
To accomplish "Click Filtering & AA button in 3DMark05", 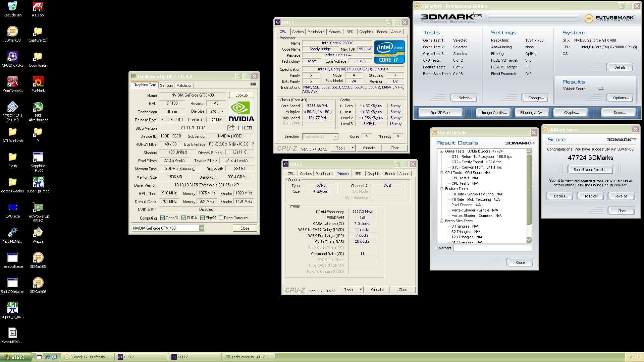I will (533, 113).
